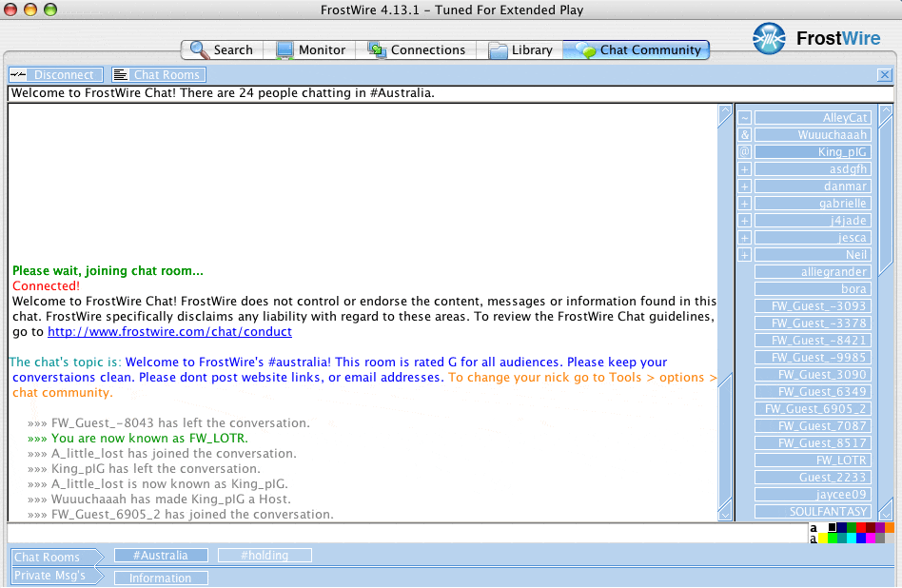Click the bold 'a' text style icon
The image size is (902, 588).
[x=814, y=527]
